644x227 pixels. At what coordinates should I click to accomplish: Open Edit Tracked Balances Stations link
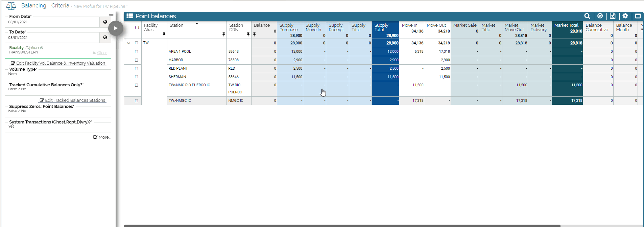pos(73,100)
